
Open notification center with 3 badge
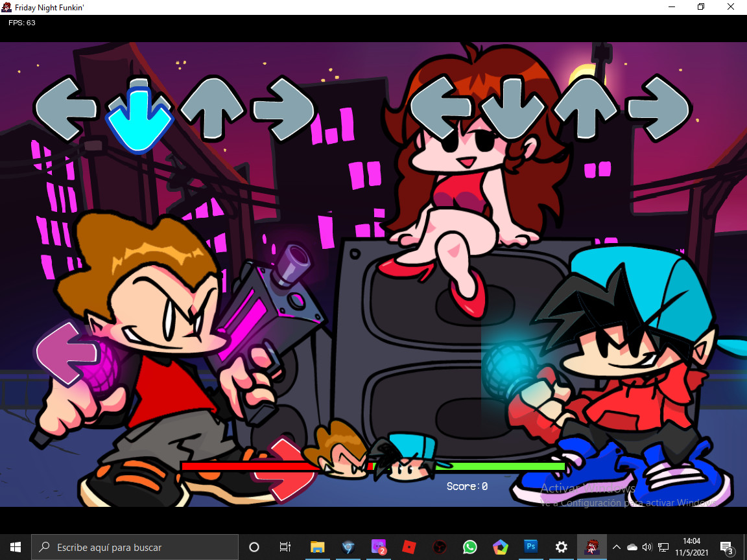coord(727,548)
